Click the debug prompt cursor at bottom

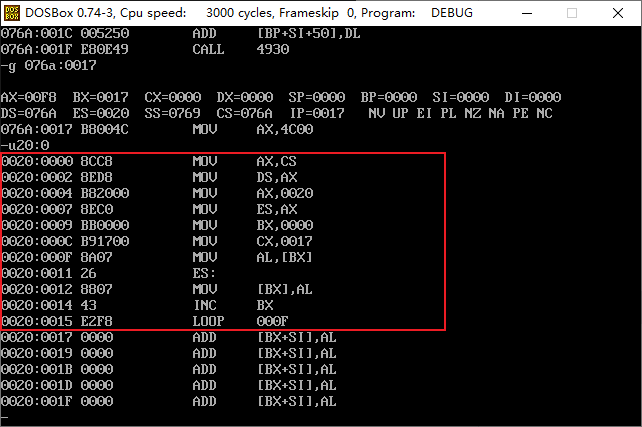(x=5, y=418)
